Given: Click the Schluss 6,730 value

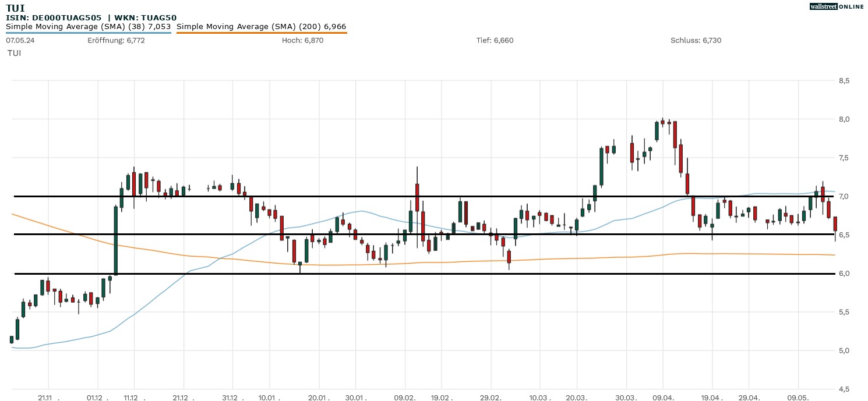Looking at the screenshot, I should 696,40.
